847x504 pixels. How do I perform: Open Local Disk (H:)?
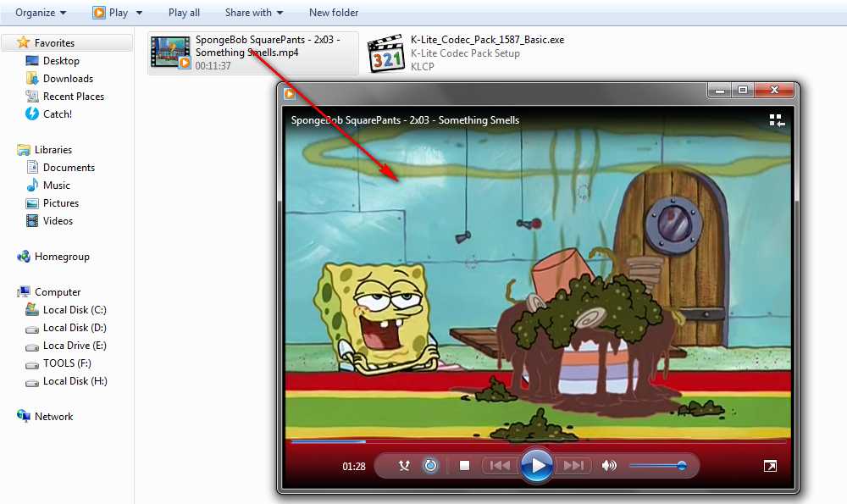point(75,381)
